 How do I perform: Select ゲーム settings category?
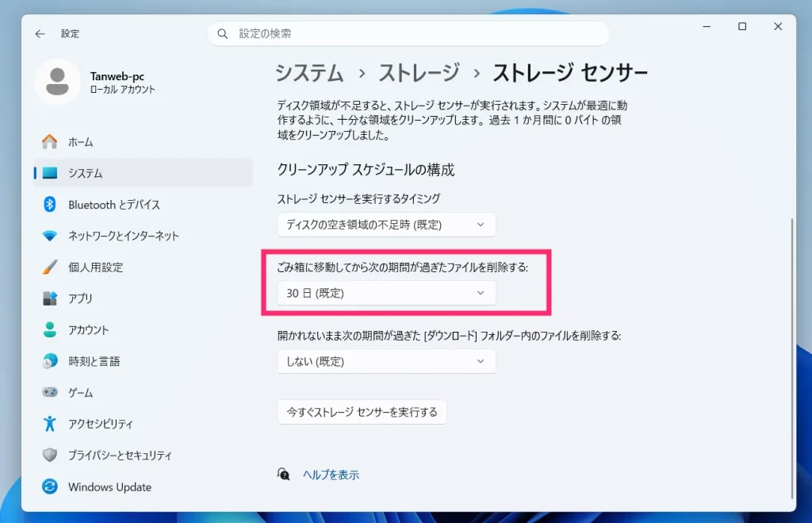pyautogui.click(x=143, y=392)
